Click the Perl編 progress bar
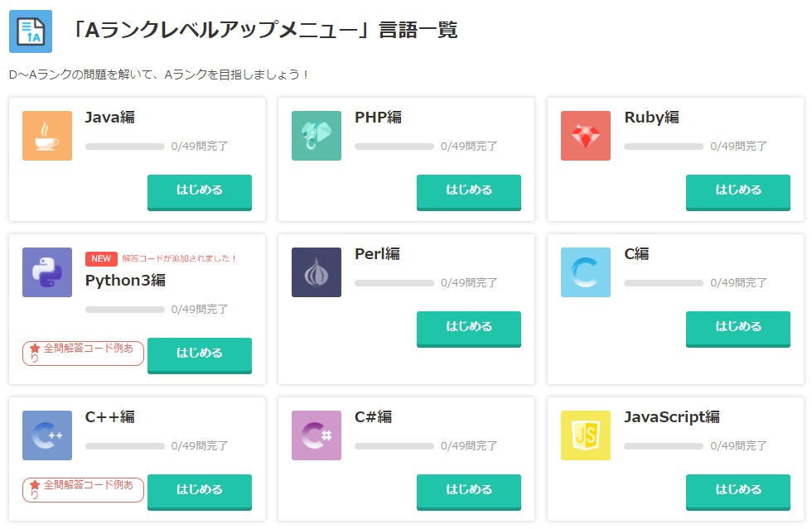812x529 pixels. (x=394, y=283)
